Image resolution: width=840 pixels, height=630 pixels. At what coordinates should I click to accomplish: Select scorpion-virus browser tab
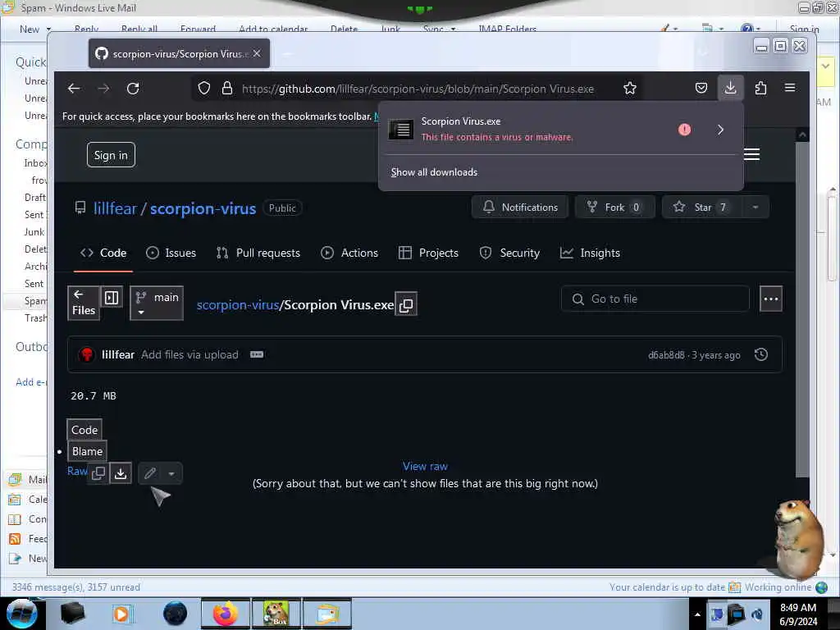coord(179,53)
